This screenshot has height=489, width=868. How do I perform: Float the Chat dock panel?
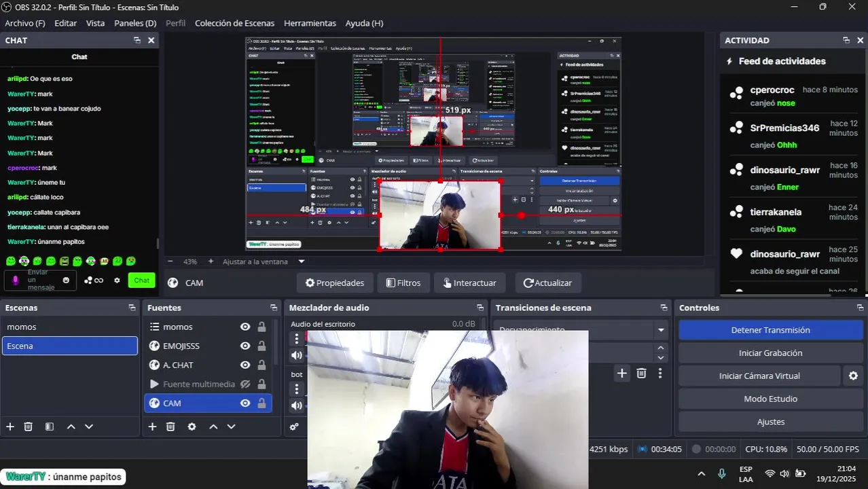[x=137, y=40]
